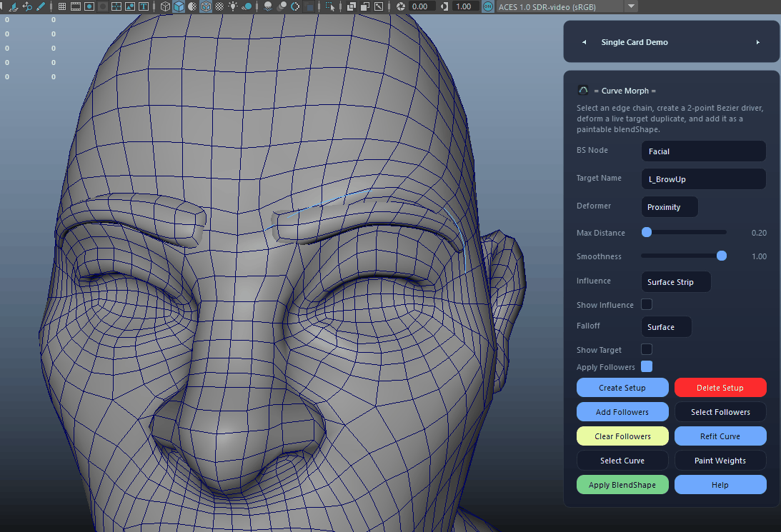
Task: Toggle the safe title overlay
Action: tap(144, 6)
